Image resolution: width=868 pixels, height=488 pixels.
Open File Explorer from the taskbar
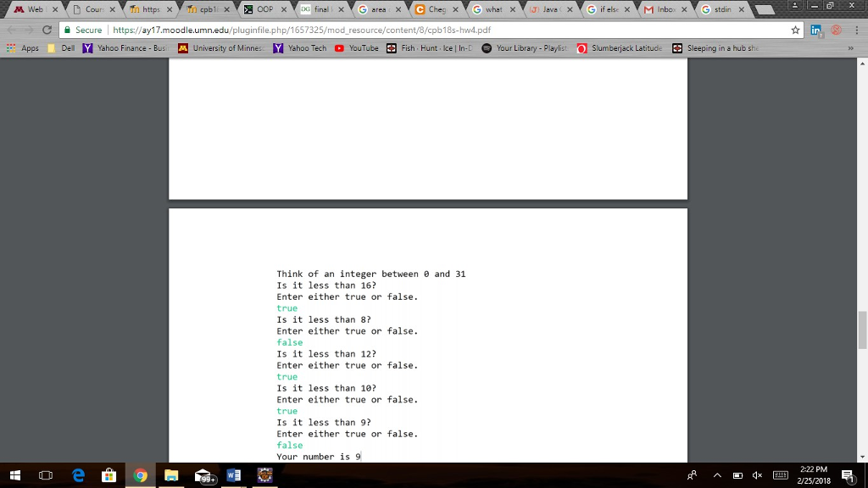pos(172,475)
